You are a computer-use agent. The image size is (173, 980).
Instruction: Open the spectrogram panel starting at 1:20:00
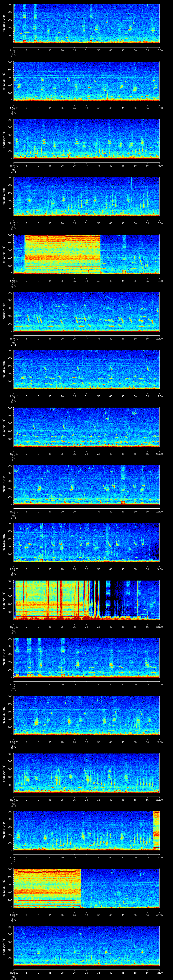click(x=87, y=369)
